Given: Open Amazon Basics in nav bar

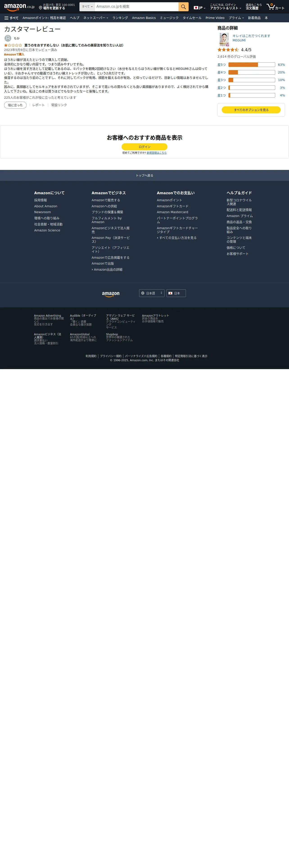Looking at the screenshot, I should click(x=144, y=18).
